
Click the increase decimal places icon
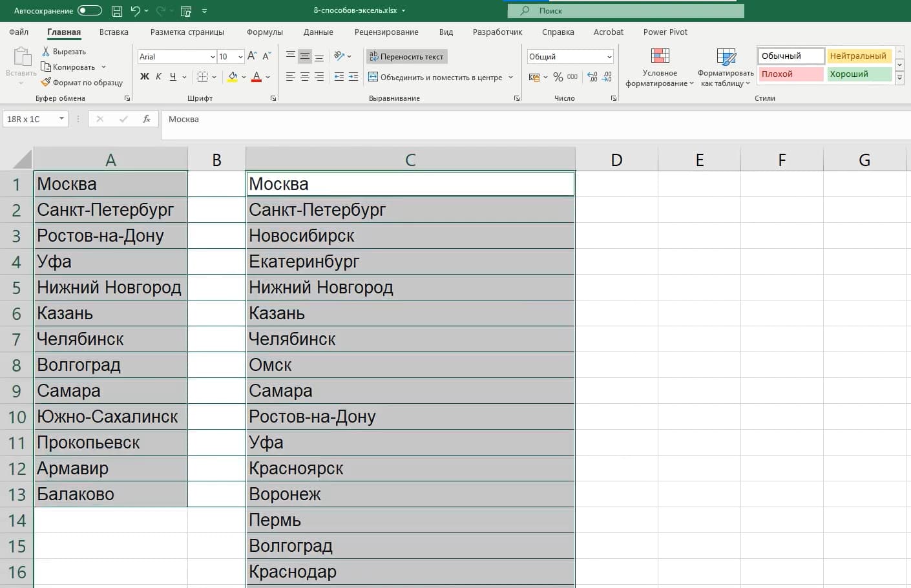[592, 77]
